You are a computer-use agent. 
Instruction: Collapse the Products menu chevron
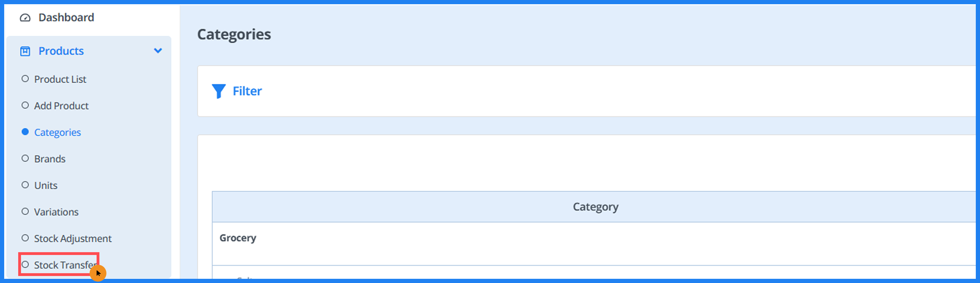click(158, 51)
